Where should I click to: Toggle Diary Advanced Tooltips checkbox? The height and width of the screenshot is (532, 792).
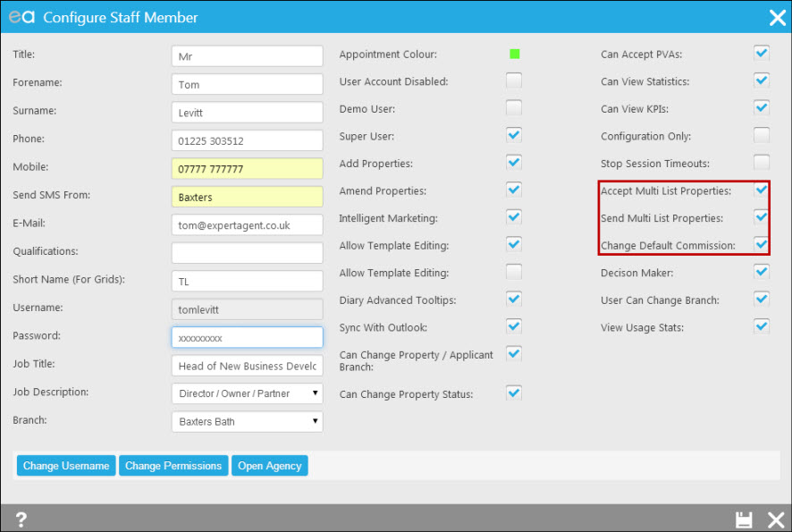(x=514, y=300)
